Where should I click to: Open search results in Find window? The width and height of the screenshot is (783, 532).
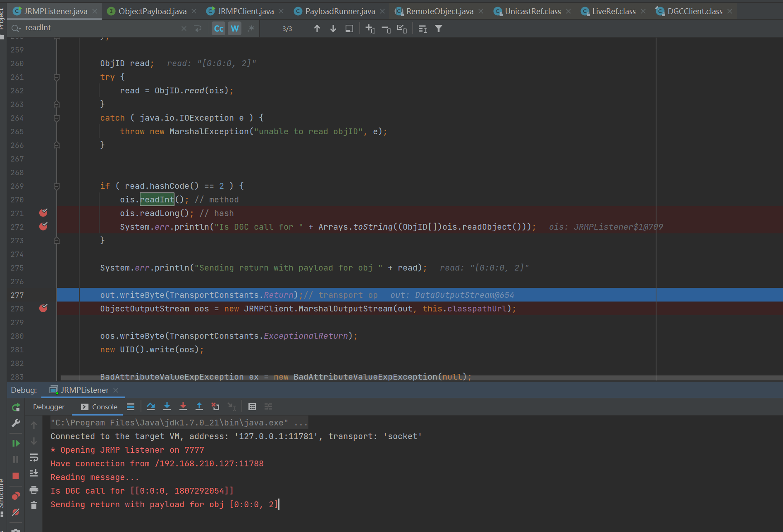coord(349,28)
